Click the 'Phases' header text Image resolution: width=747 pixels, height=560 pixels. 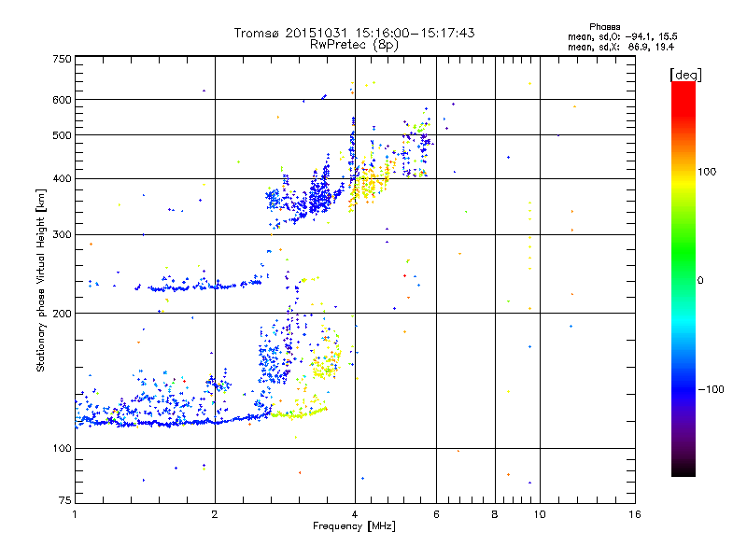tap(604, 27)
